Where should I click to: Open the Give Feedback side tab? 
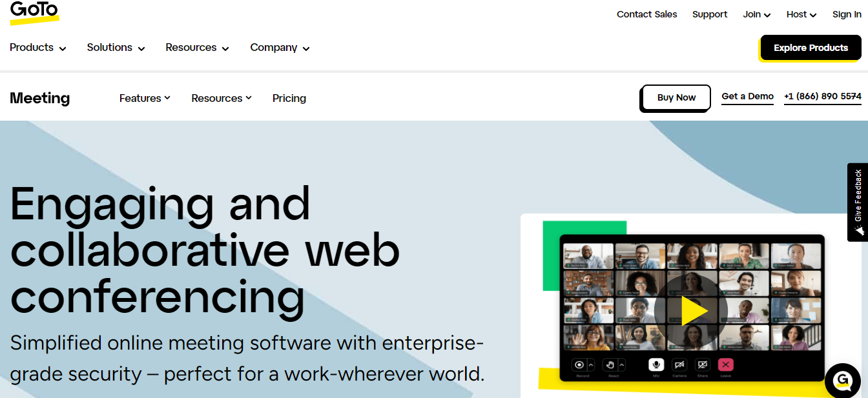[x=858, y=202]
